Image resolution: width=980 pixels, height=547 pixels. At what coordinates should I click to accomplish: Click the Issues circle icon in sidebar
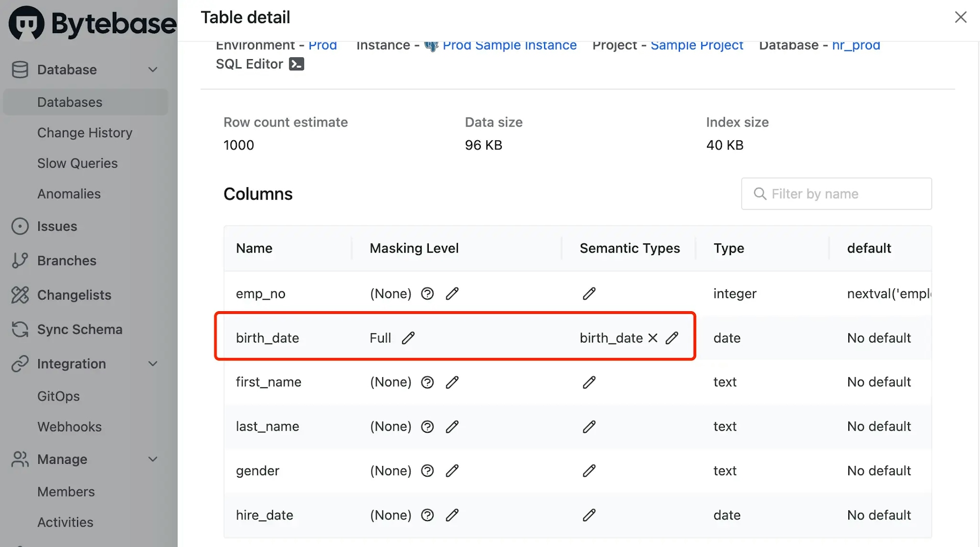[20, 226]
